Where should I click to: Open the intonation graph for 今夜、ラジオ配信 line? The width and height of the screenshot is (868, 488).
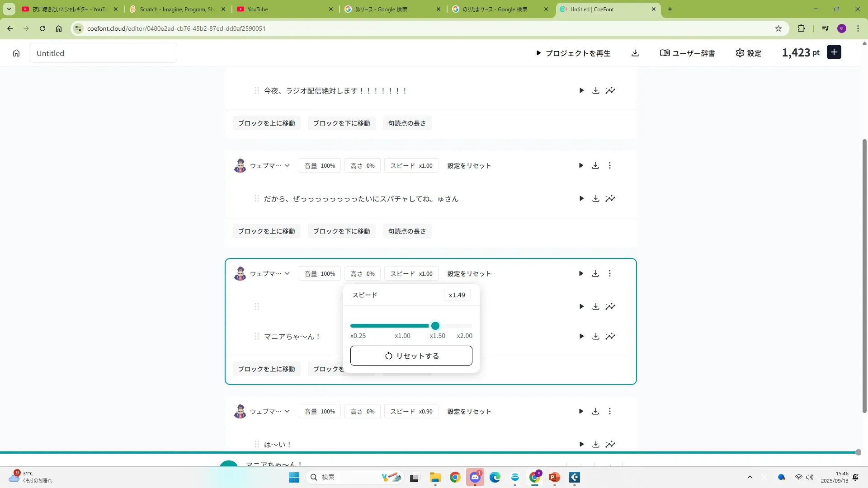point(610,91)
